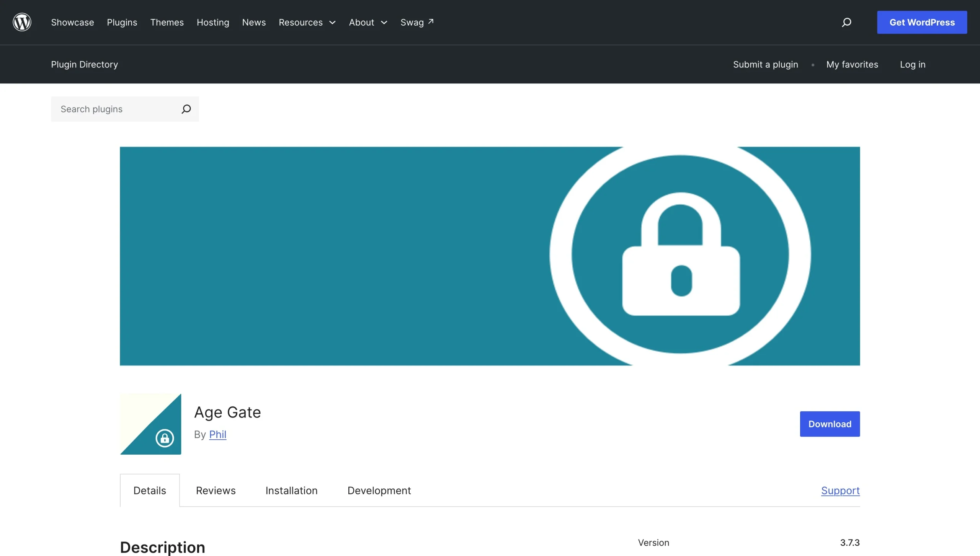This screenshot has height=556, width=980.
Task: Open the Plugin Directory link
Action: click(x=84, y=64)
